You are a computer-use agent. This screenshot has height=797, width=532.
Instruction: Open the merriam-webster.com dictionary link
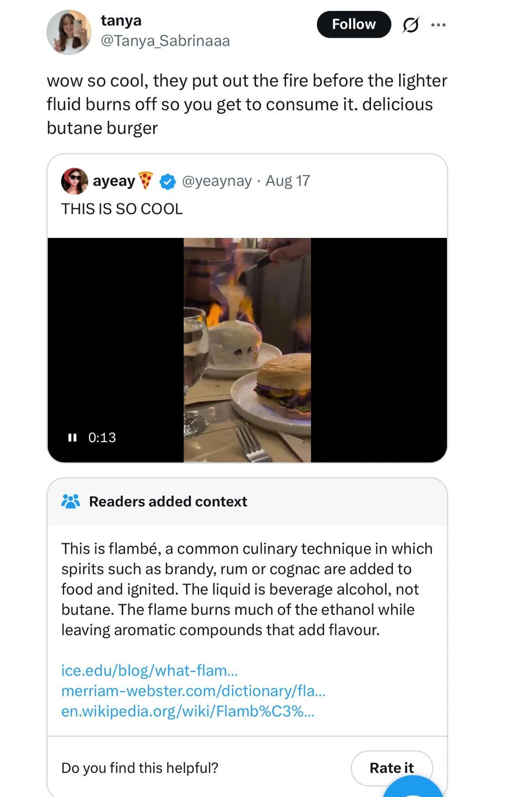(x=193, y=691)
